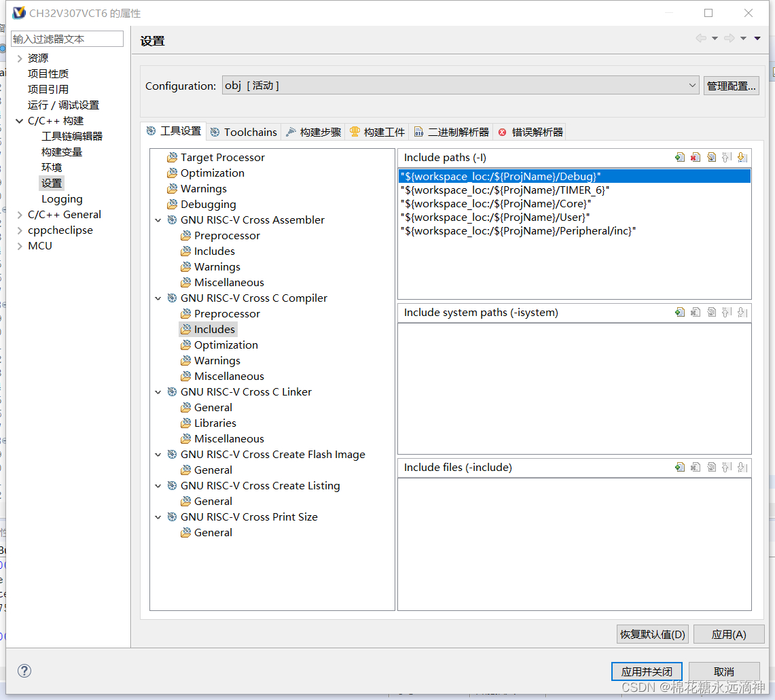This screenshot has width=775, height=700.
Task: Select Libraries under Cross C Linker
Action: [215, 423]
